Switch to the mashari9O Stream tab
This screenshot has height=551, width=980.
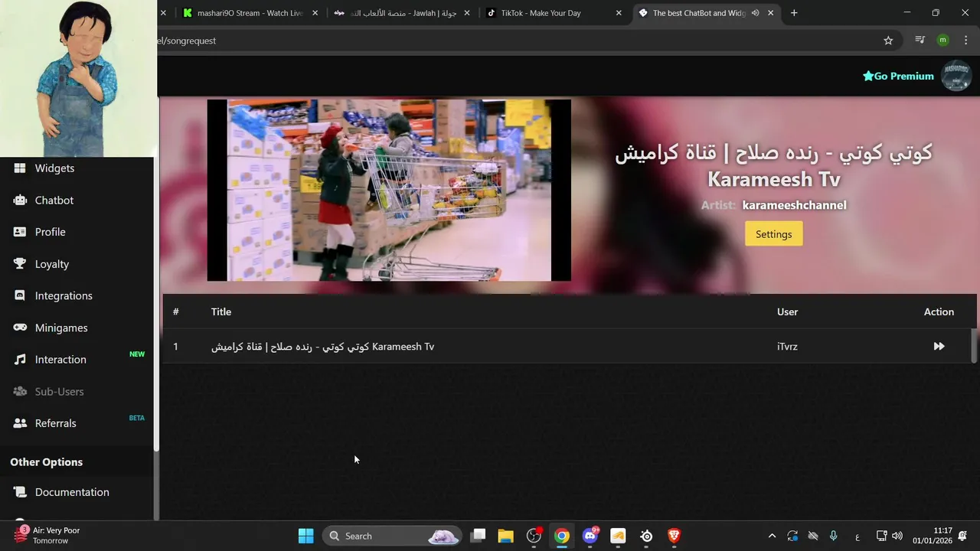coord(250,13)
